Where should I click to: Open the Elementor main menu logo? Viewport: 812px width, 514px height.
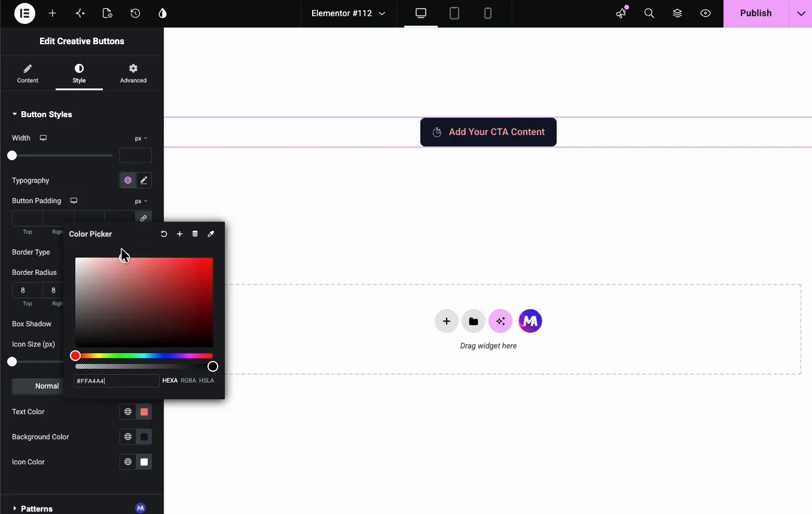tap(25, 13)
